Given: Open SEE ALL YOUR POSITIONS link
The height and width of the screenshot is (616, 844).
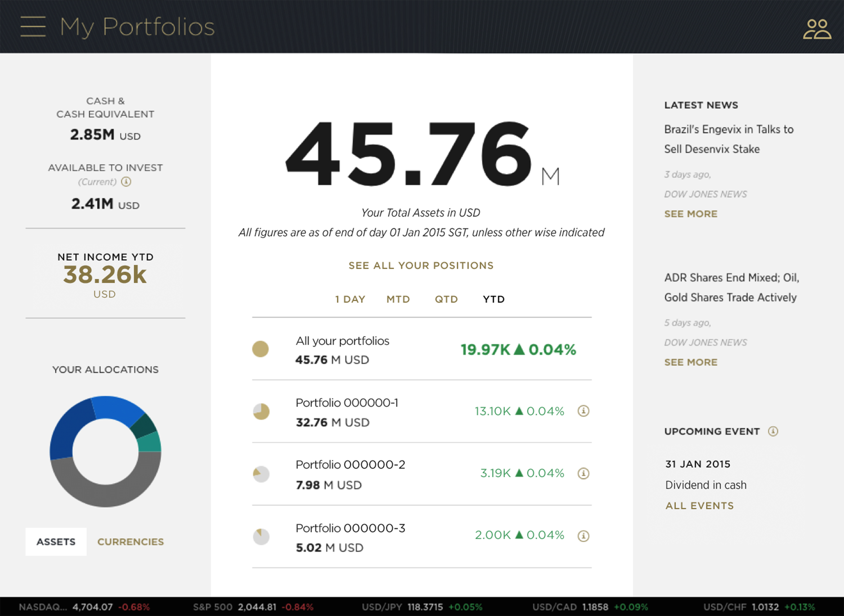Looking at the screenshot, I should pos(421,266).
